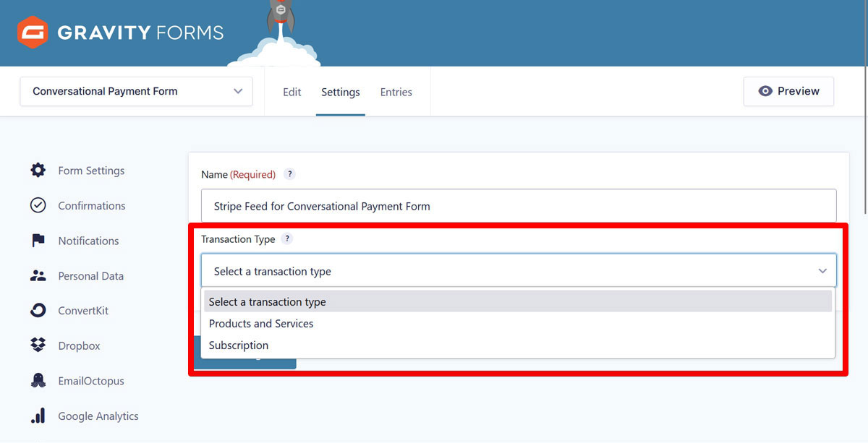Image resolution: width=868 pixels, height=443 pixels.
Task: Choose Subscription transaction type option
Action: pyautogui.click(x=518, y=345)
